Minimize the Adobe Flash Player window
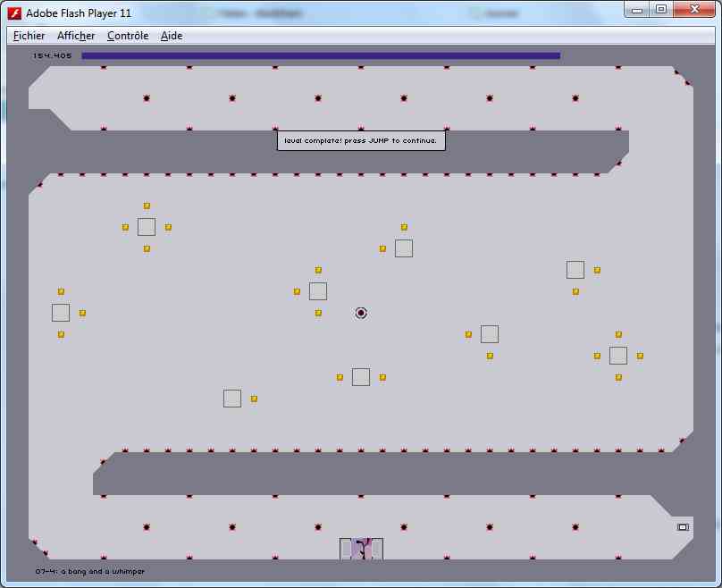The height and width of the screenshot is (588, 722). coord(635,10)
